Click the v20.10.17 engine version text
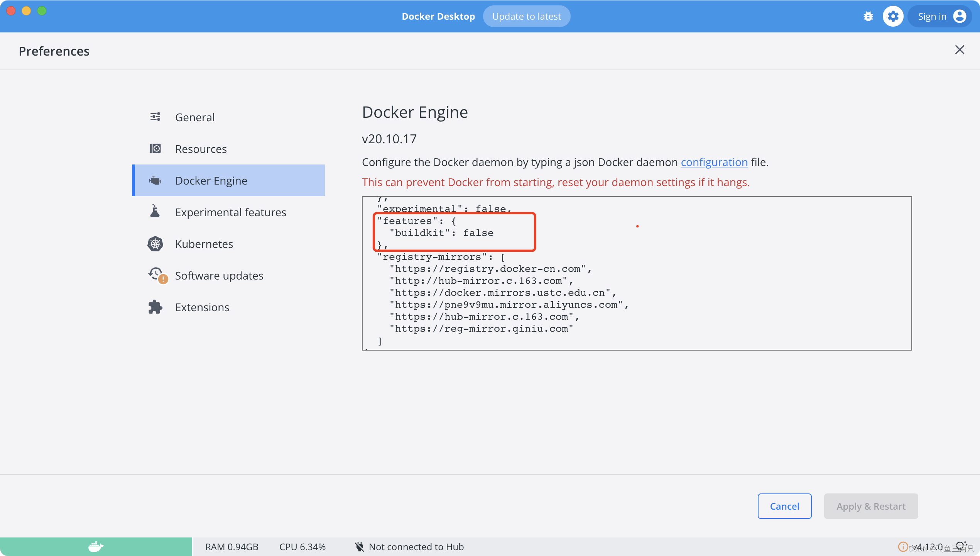The height and width of the screenshot is (556, 980). click(389, 139)
